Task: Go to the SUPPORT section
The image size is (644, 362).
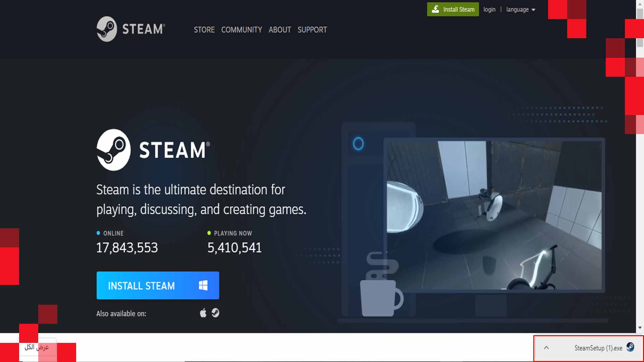Action: (312, 30)
